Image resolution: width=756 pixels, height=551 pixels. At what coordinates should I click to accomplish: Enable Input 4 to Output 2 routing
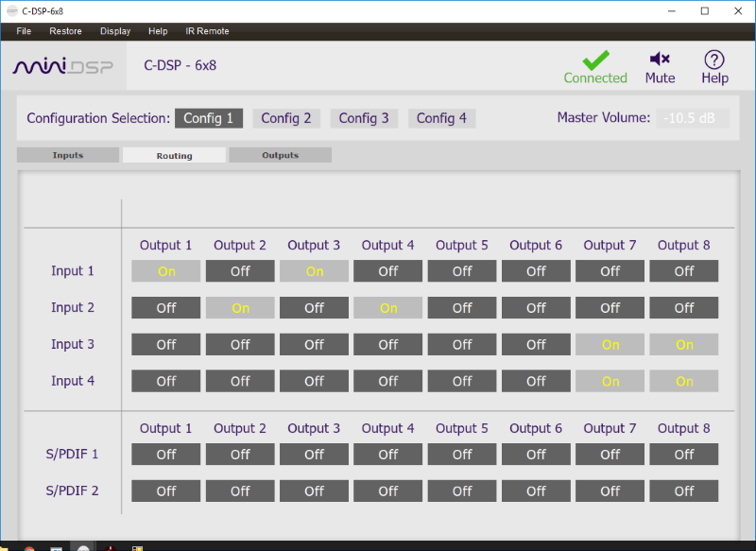click(x=240, y=381)
